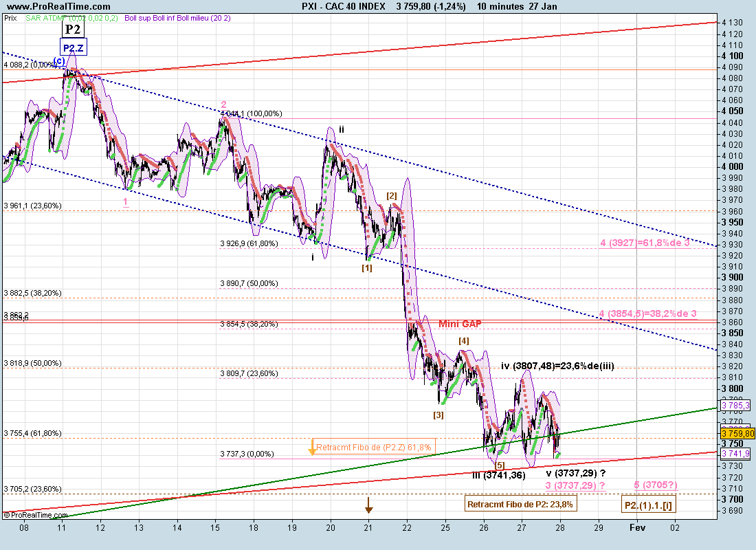756x550 pixels.
Task: Click the 4 088,2 (0,00%) Fibonacci label
Action: point(30,65)
